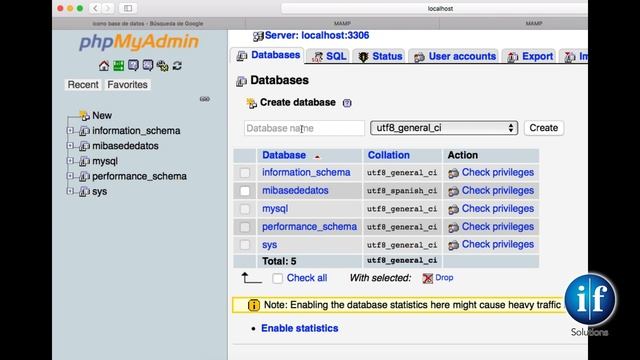The height and width of the screenshot is (360, 640).
Task: Open sys link in database table
Action: (x=269, y=245)
